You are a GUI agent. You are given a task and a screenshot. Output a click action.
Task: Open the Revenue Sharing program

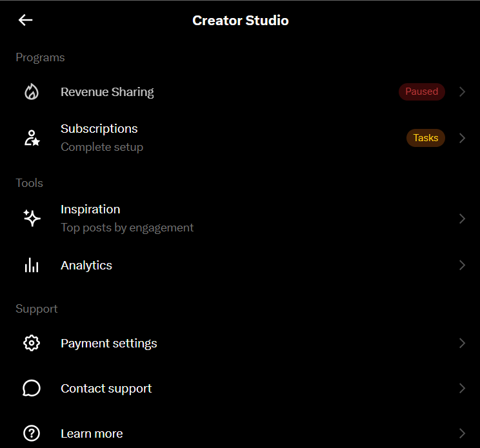240,92
